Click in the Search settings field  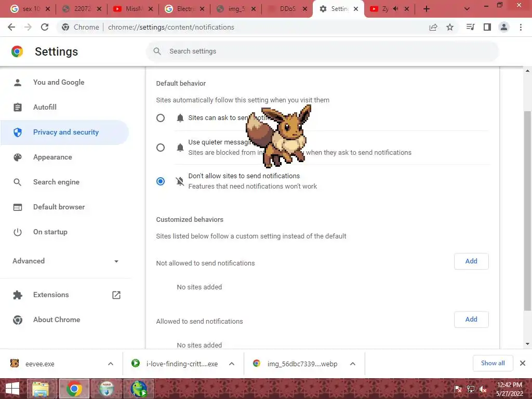(322, 51)
